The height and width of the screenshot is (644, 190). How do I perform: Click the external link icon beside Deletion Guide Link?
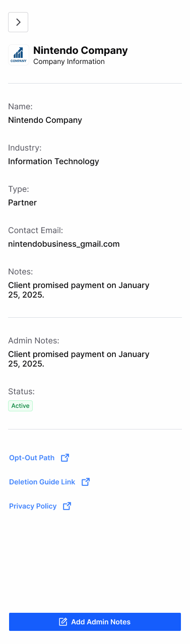86,482
